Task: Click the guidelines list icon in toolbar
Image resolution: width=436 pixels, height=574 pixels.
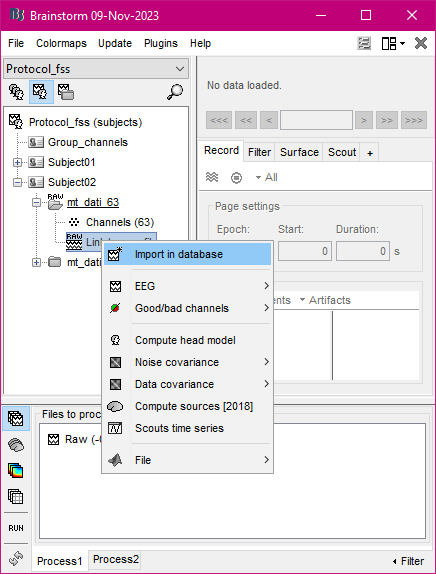Action: [x=364, y=43]
